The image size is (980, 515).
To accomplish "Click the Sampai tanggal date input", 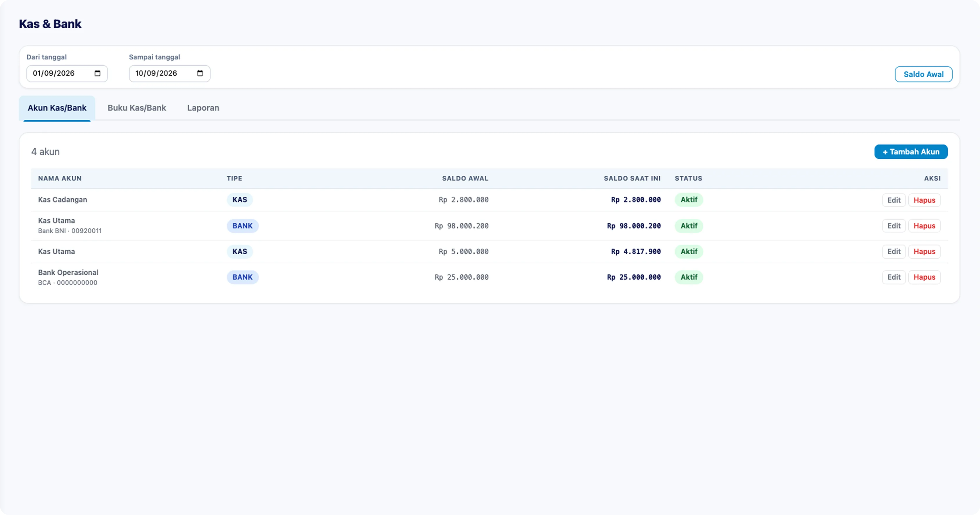I will 169,73.
